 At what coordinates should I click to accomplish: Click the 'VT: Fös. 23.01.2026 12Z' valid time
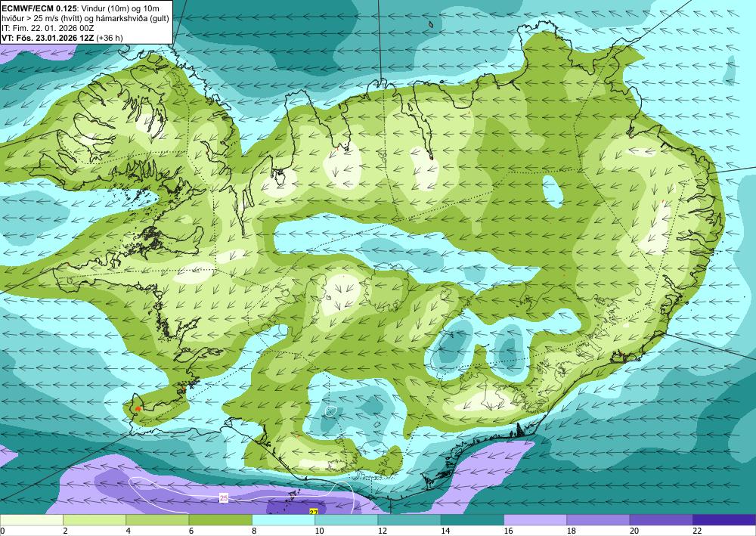pyautogui.click(x=48, y=38)
